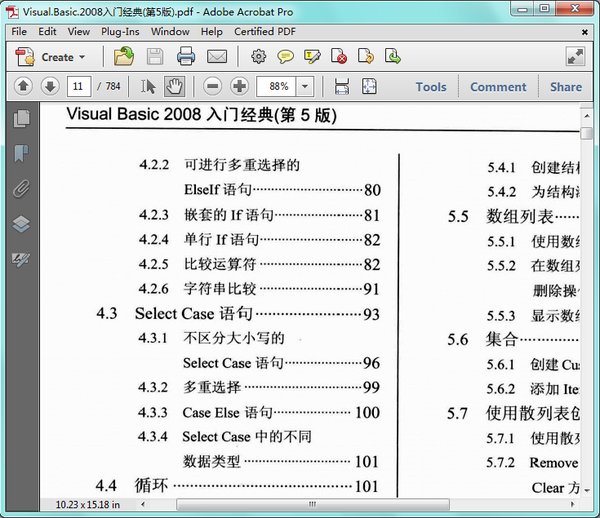The image size is (600, 518).
Task: Toggle read mode with expand arrows icon
Action: (x=575, y=57)
